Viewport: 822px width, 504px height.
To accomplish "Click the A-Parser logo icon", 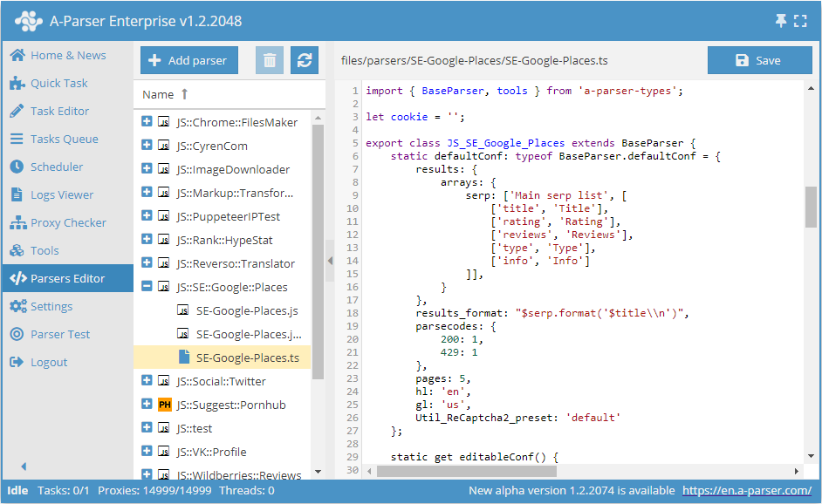I will [x=29, y=21].
